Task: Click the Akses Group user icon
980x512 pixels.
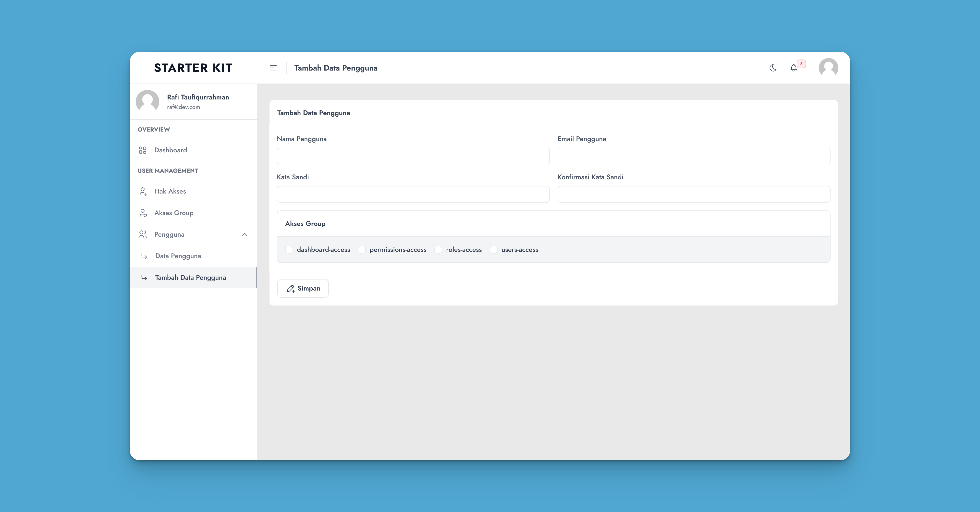Action: click(143, 213)
